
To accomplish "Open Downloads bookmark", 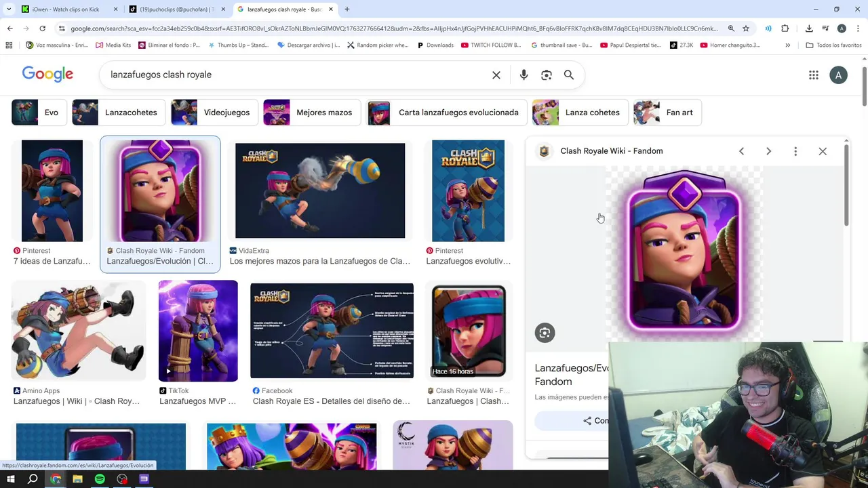I will point(435,45).
